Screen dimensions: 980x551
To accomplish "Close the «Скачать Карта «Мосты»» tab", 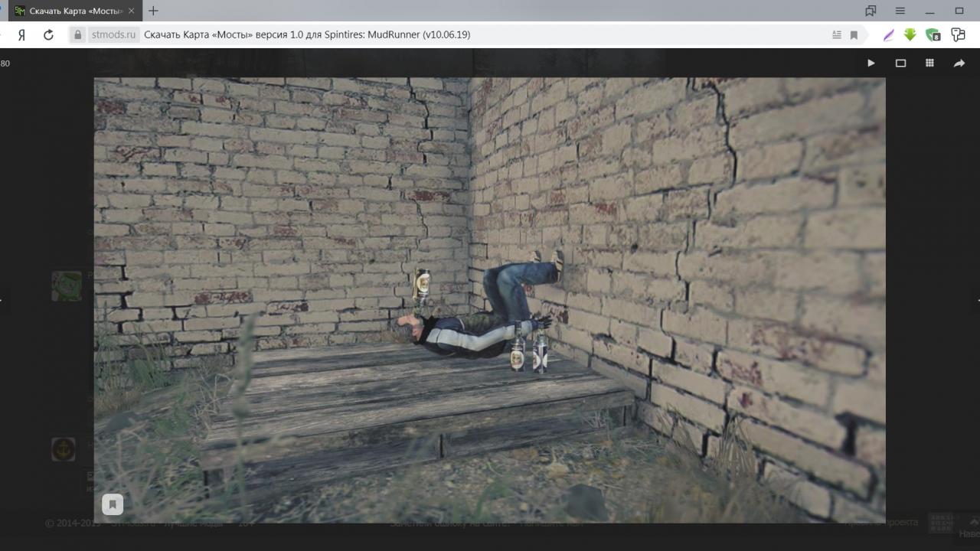I will [x=131, y=11].
